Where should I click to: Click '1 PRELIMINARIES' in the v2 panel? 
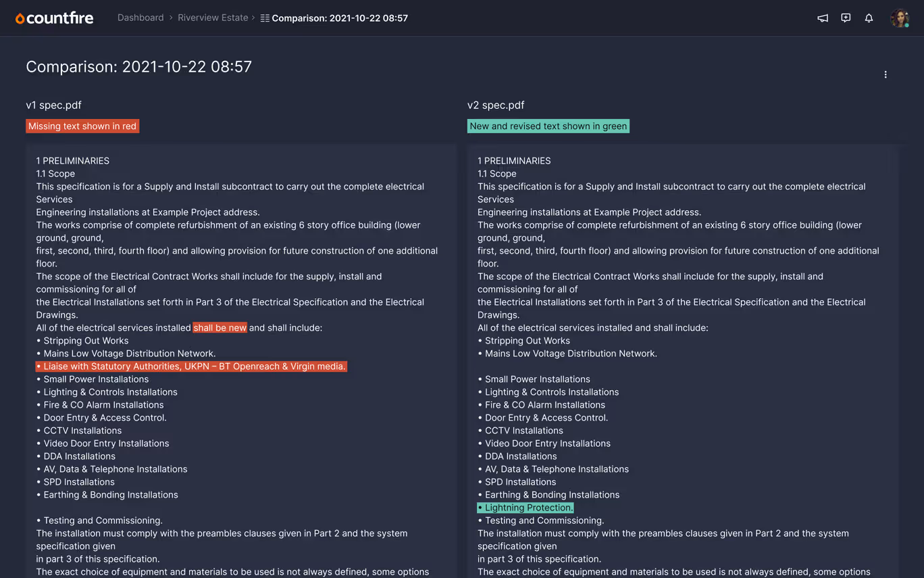click(x=514, y=161)
